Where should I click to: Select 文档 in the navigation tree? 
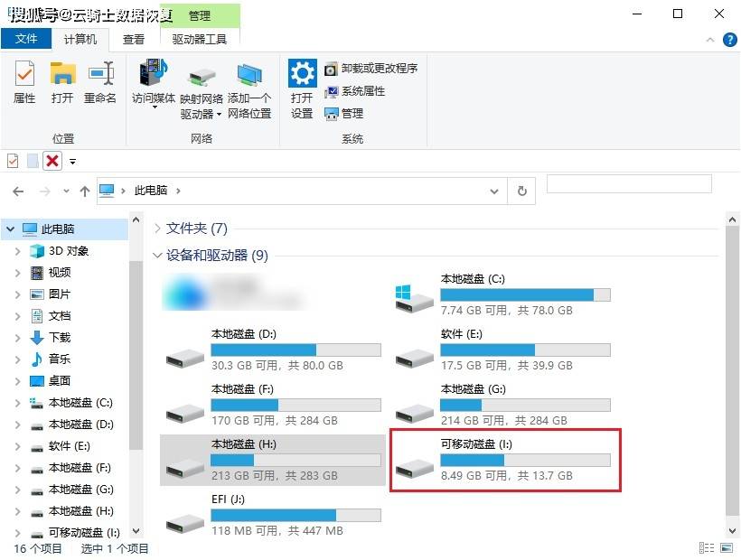(60, 316)
